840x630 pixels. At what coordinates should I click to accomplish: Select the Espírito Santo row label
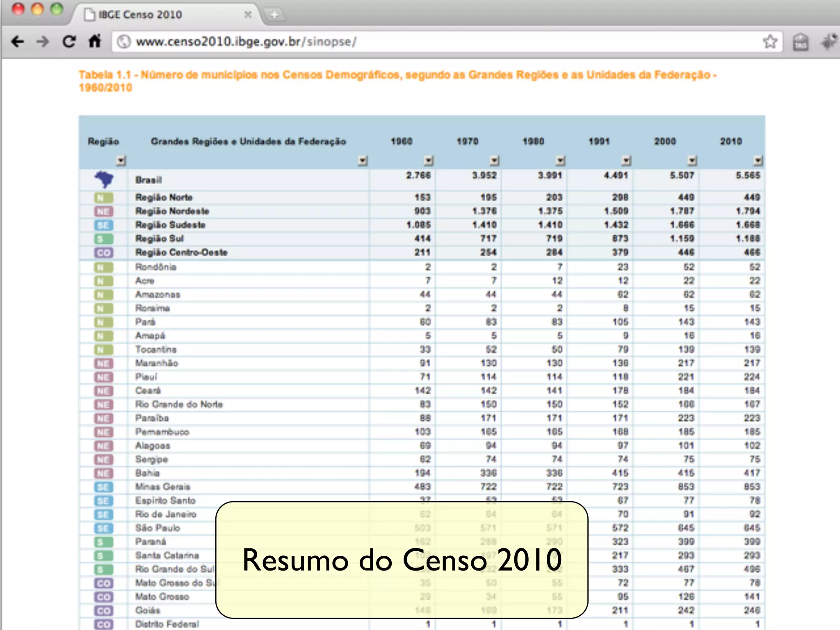tap(165, 500)
